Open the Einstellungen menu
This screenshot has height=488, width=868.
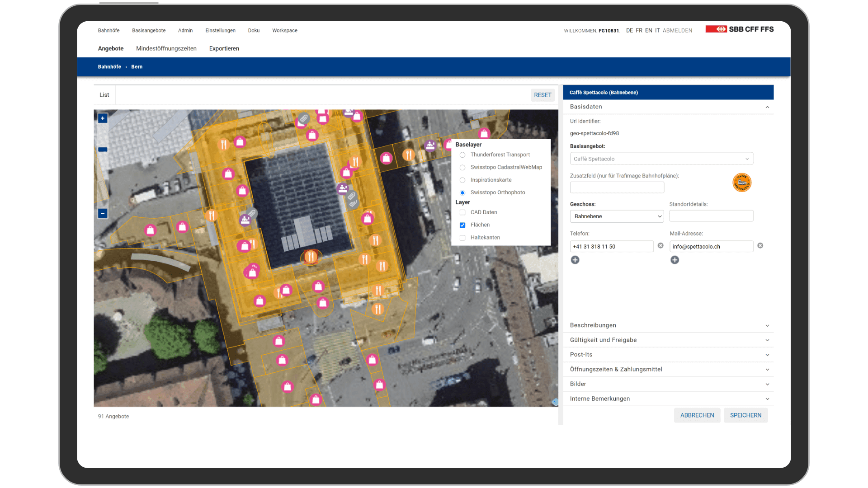point(220,31)
